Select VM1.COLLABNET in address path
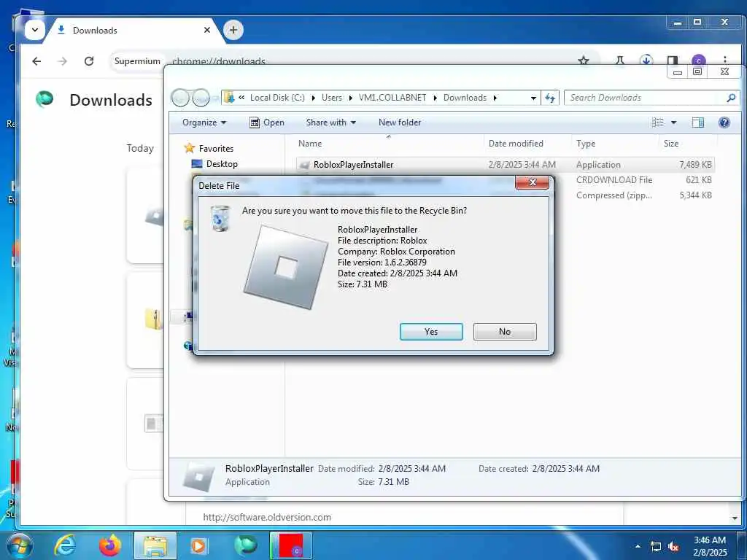 pos(392,98)
